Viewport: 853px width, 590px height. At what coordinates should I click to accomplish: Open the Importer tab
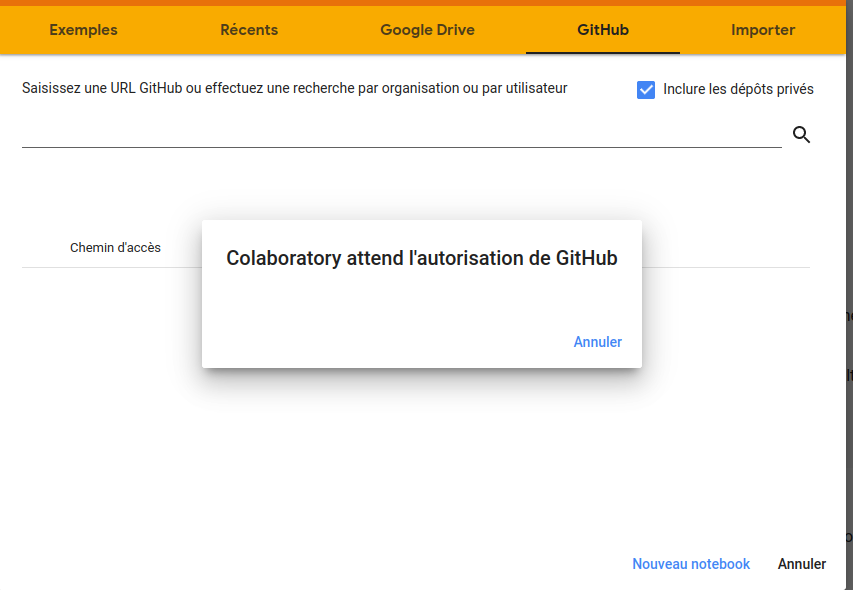(763, 30)
